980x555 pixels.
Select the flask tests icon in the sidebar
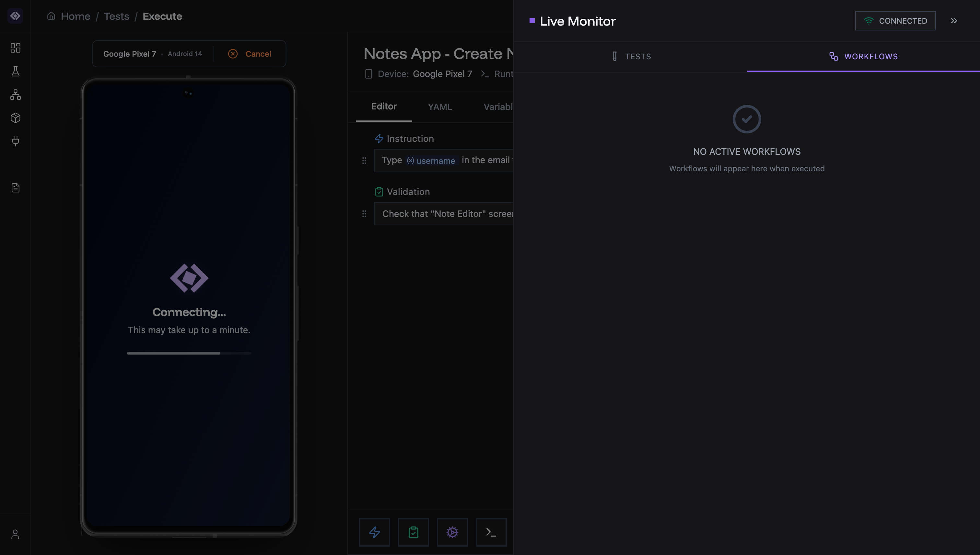15,71
